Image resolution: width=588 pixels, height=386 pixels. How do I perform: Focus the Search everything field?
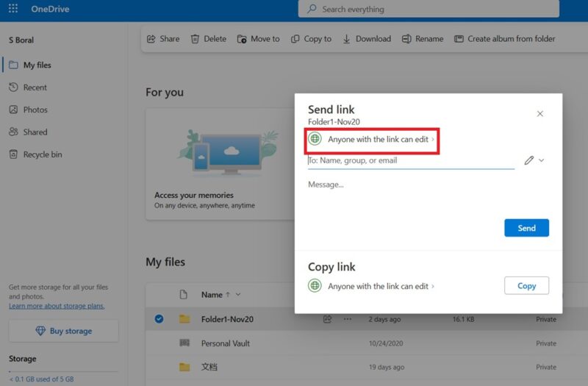click(x=429, y=9)
